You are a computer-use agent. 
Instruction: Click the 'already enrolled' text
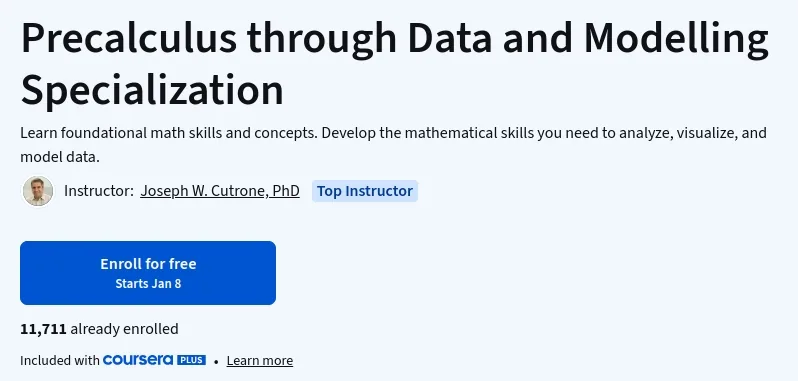pos(124,329)
